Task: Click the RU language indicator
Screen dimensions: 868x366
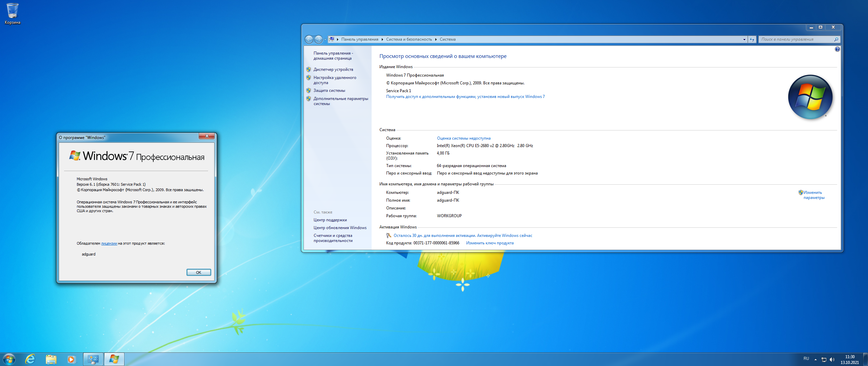Action: (x=806, y=359)
